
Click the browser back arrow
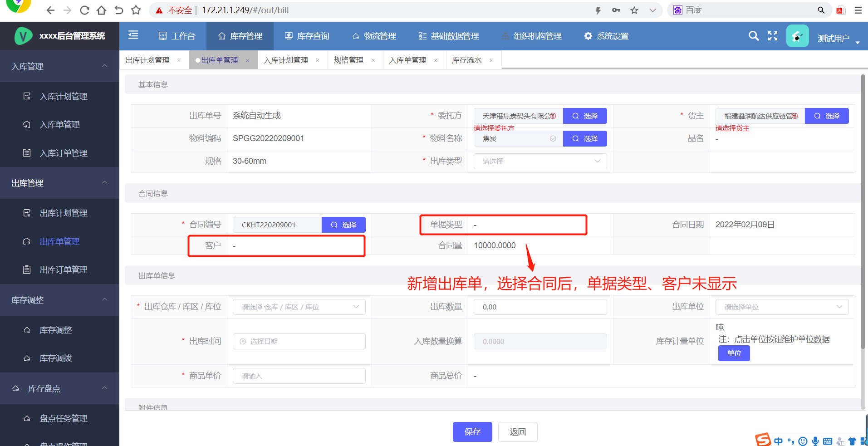pos(50,10)
